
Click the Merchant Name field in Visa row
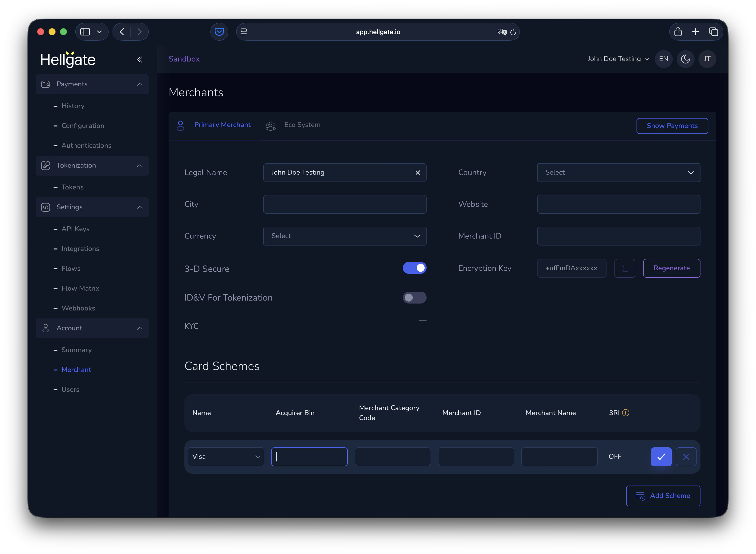coord(559,456)
